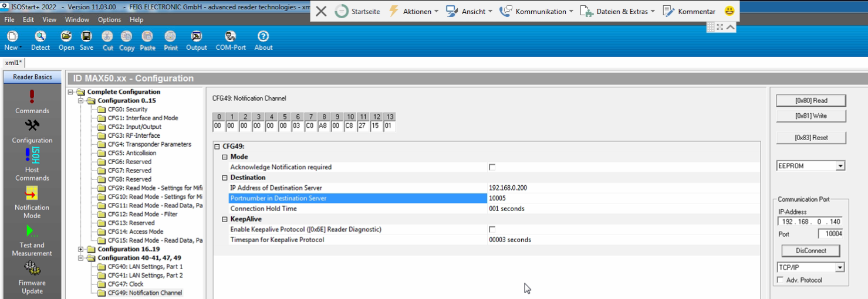The image size is (868, 299).
Task: Click the smiley feedback icon
Action: pos(729,11)
